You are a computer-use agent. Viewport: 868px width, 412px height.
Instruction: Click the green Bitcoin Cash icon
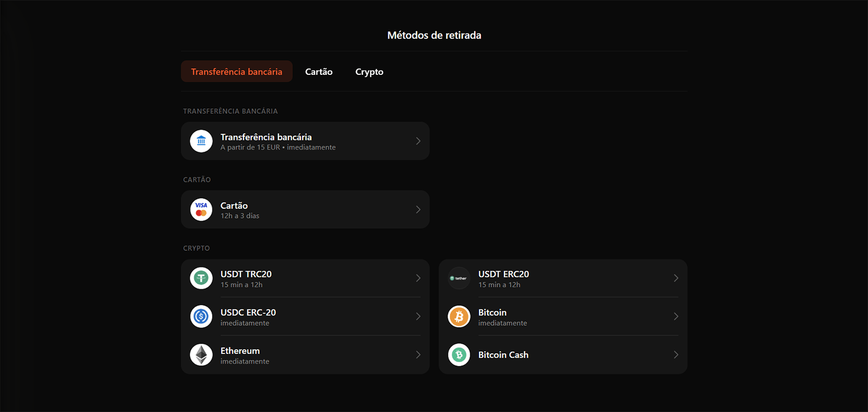[459, 355]
